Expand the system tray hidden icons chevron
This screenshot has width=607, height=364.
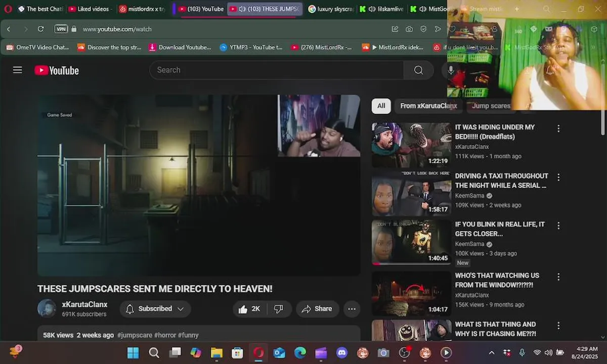coord(492,352)
